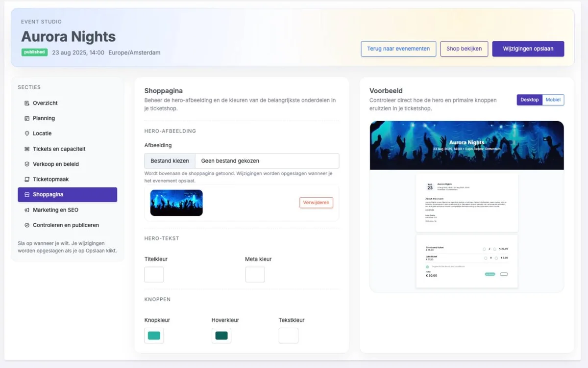Click the hero image thumbnail
Screen dimensions: 588x368
click(x=176, y=203)
